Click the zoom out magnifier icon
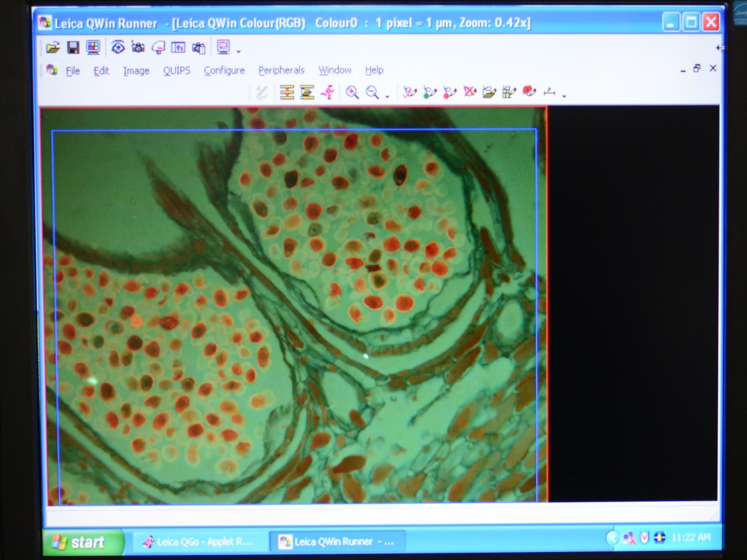Viewport: 747px width, 560px height. (x=372, y=92)
